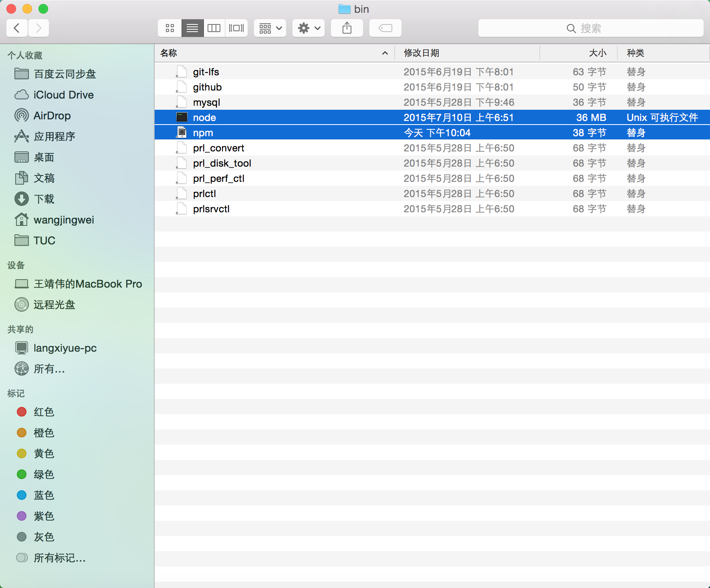The width and height of the screenshot is (710, 588).
Task: Toggle list view mode button
Action: pos(192,28)
